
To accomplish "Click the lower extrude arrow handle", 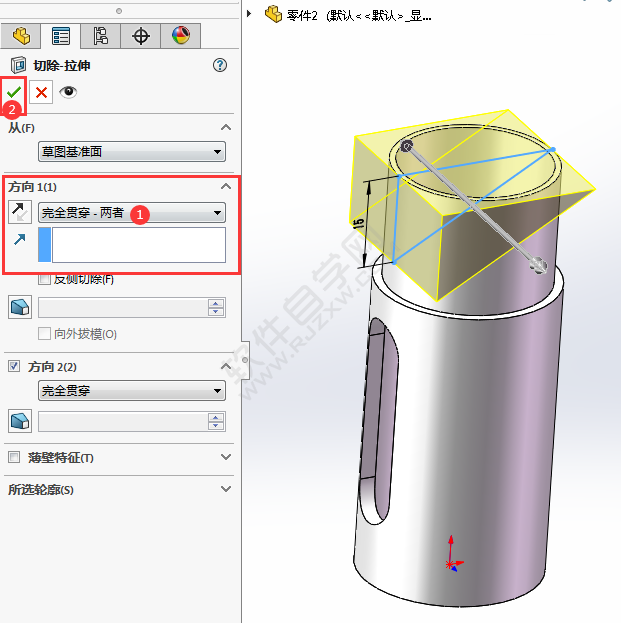I will 538,265.
